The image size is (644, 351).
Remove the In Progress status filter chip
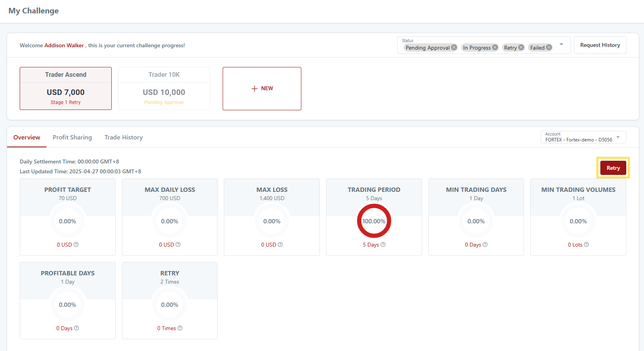pos(495,47)
